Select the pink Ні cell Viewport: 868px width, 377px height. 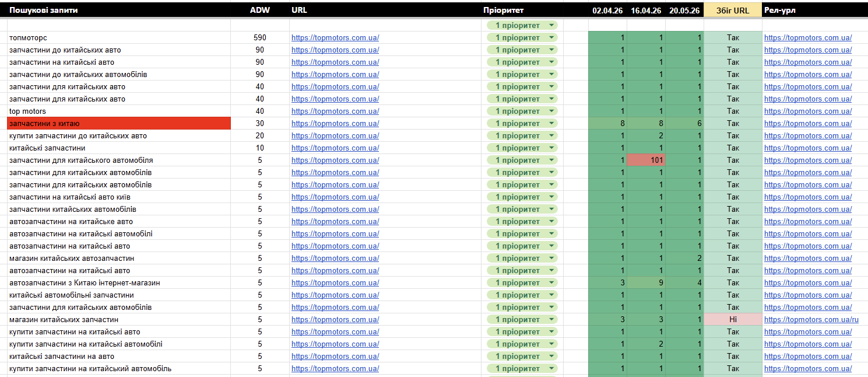point(733,319)
